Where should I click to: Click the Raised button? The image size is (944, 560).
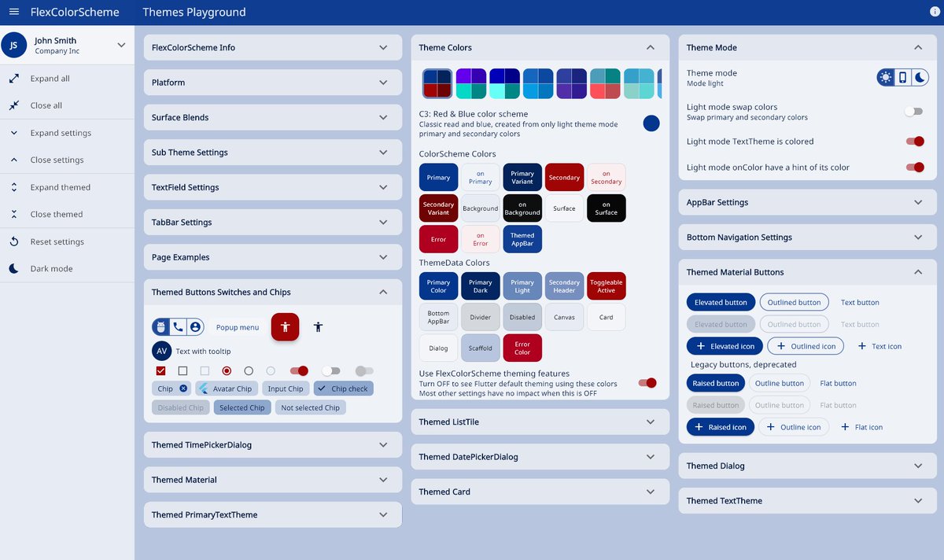click(x=716, y=383)
